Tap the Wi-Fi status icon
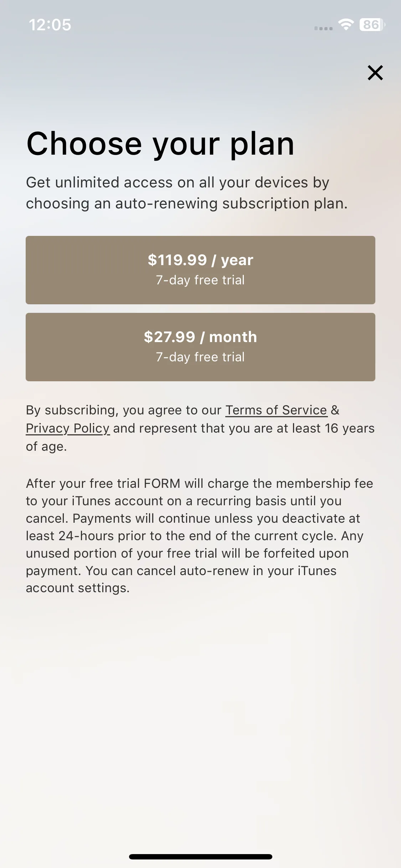401x868 pixels. pos(346,25)
